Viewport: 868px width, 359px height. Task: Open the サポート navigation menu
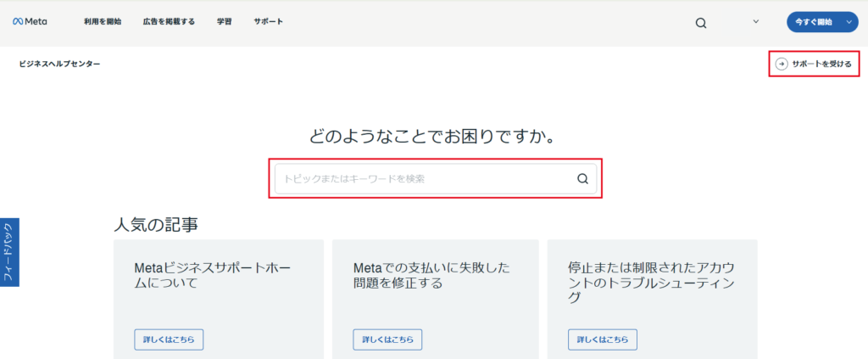[x=268, y=22]
